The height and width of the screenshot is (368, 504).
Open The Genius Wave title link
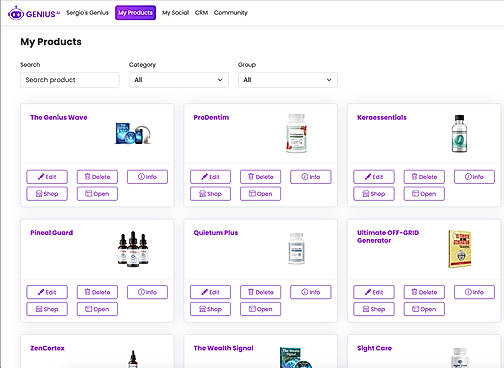click(59, 117)
